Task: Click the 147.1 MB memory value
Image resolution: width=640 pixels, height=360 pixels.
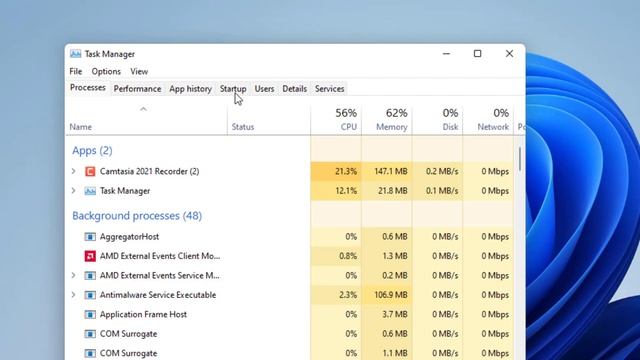Action: point(391,171)
